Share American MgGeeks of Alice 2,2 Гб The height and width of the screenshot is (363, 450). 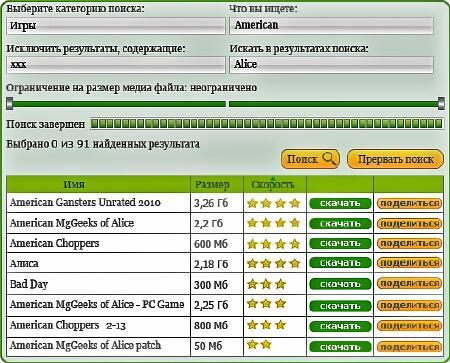[409, 223]
